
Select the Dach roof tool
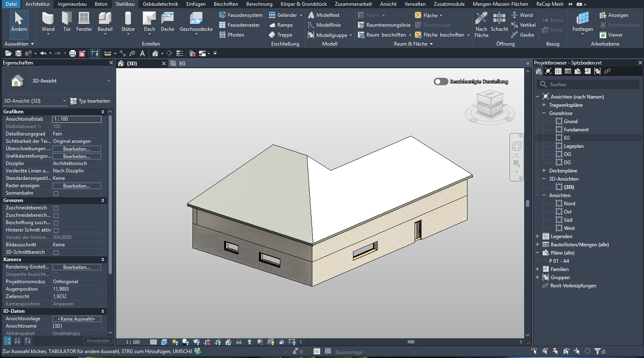click(x=149, y=22)
